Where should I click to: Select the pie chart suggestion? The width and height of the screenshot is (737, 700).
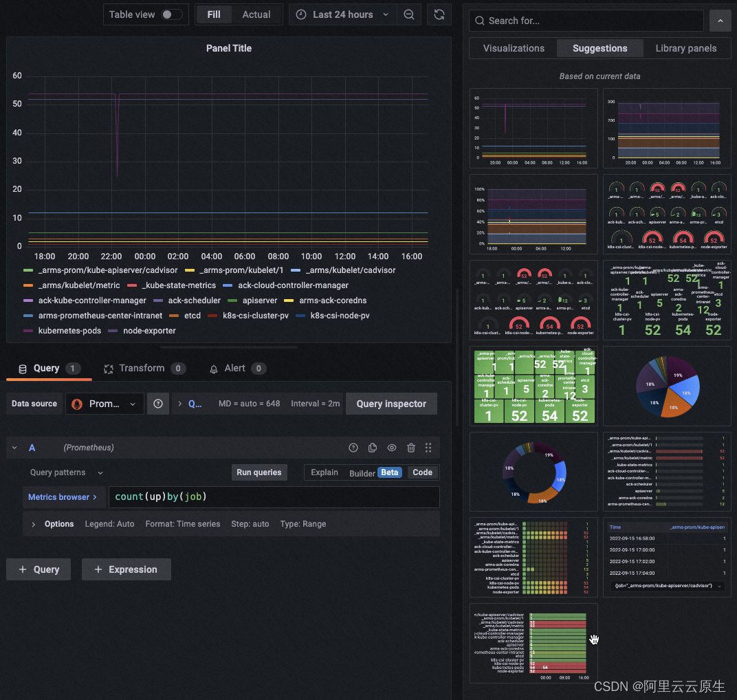point(667,386)
